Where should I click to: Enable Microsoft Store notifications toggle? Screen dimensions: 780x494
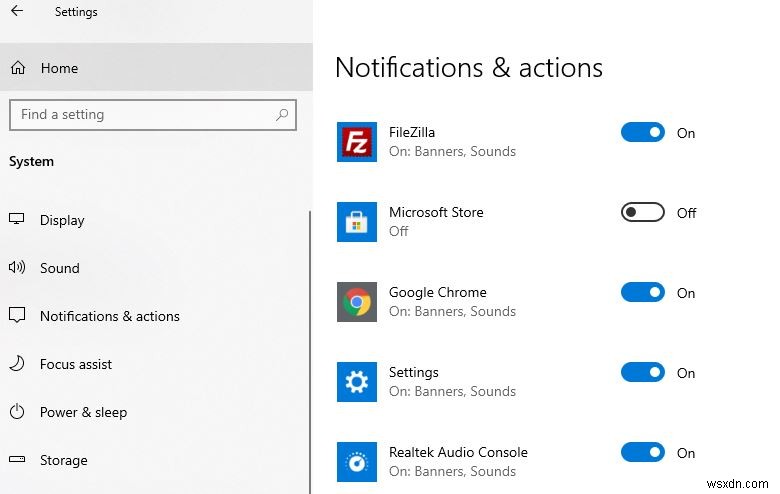click(x=643, y=213)
